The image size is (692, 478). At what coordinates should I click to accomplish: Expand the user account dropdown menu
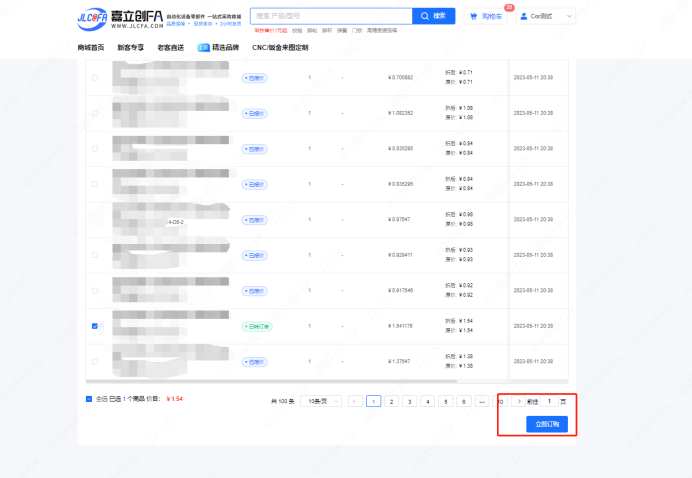click(571, 16)
